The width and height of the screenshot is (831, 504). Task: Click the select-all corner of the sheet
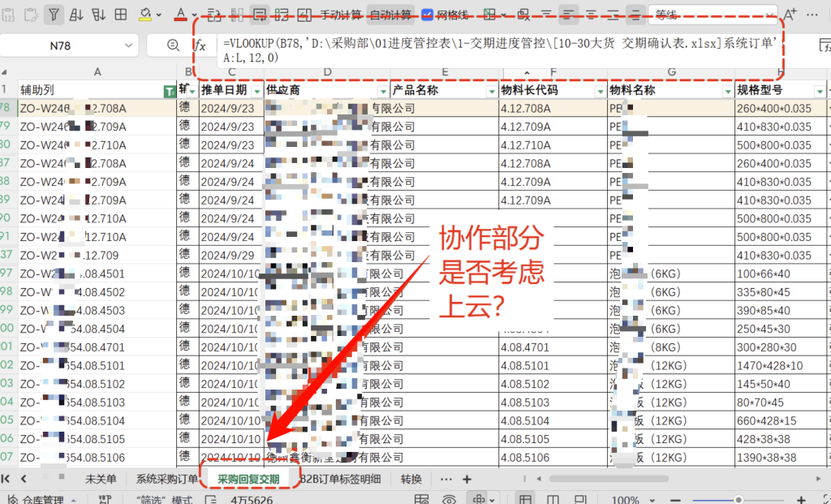pos(4,72)
